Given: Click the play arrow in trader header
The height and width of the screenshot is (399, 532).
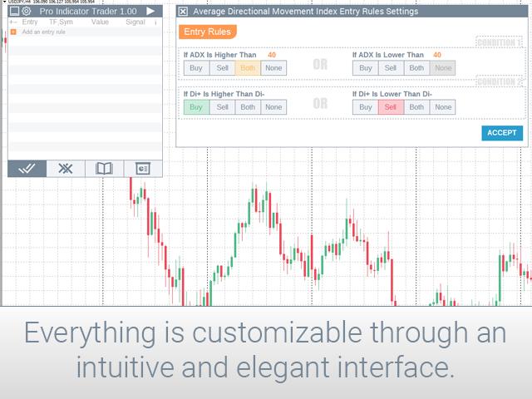Looking at the screenshot, I should [x=150, y=11].
